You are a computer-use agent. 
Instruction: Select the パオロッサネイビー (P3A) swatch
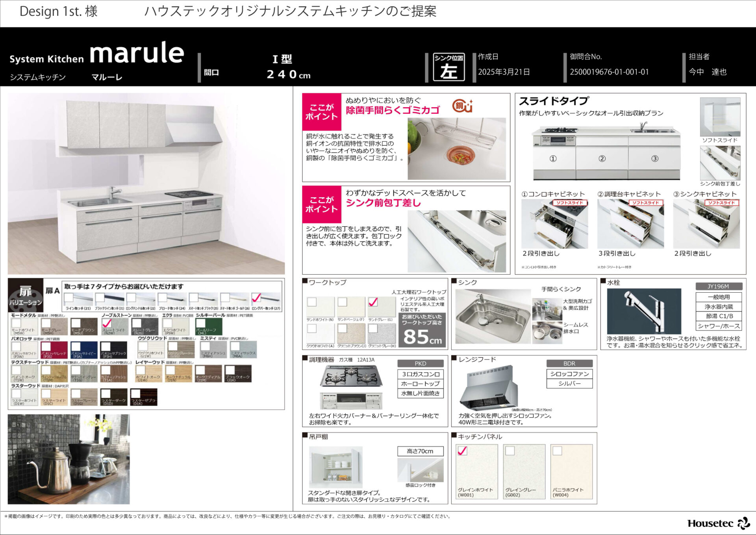(x=84, y=350)
